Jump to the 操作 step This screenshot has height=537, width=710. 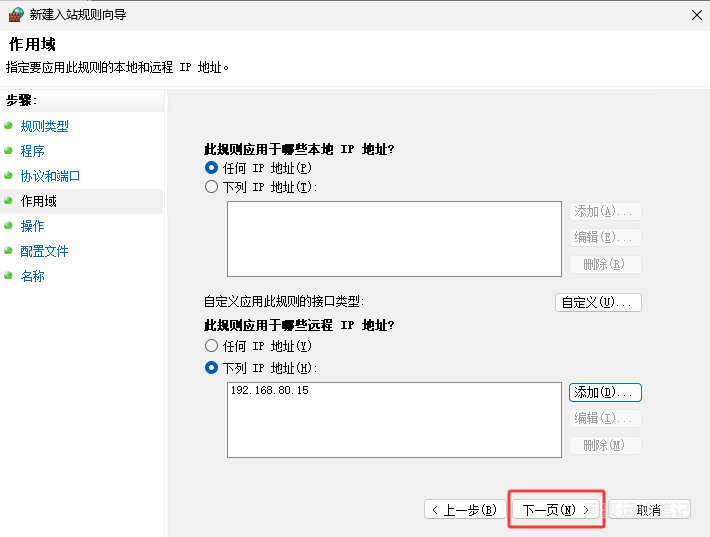pos(33,226)
